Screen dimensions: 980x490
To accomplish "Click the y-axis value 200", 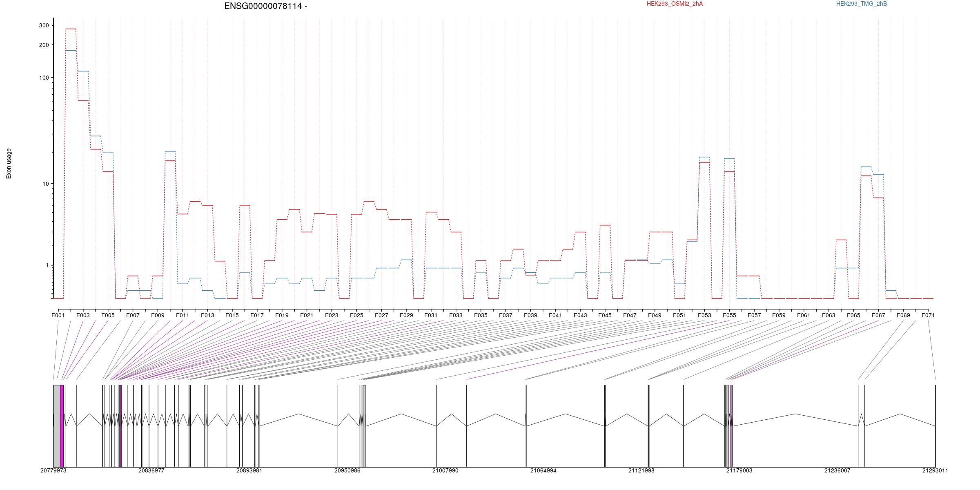I will point(44,45).
